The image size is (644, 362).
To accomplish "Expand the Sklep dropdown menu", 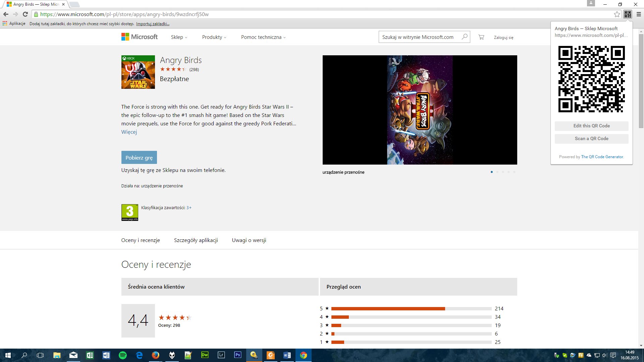I will (x=179, y=37).
